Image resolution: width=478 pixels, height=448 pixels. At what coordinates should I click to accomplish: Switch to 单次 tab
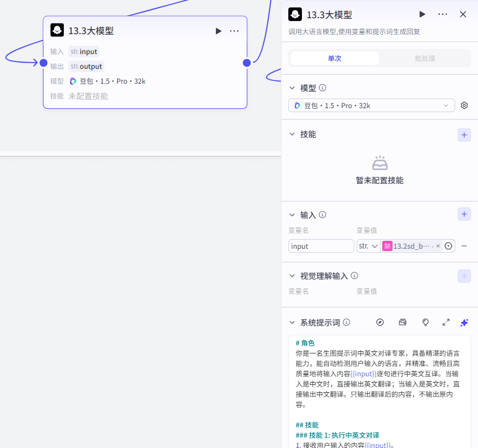coord(334,58)
